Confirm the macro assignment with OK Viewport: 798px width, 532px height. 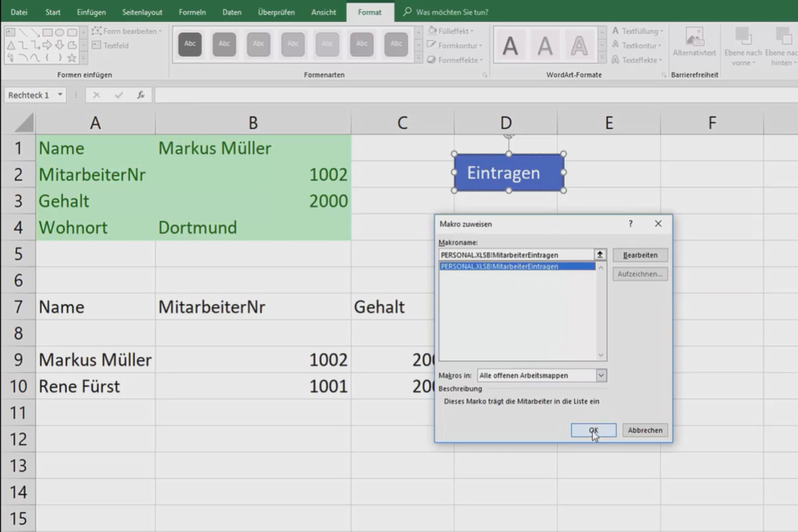click(593, 430)
